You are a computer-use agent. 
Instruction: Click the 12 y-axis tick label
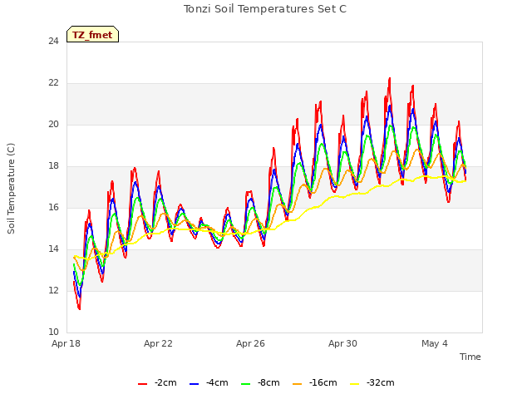coord(53,290)
